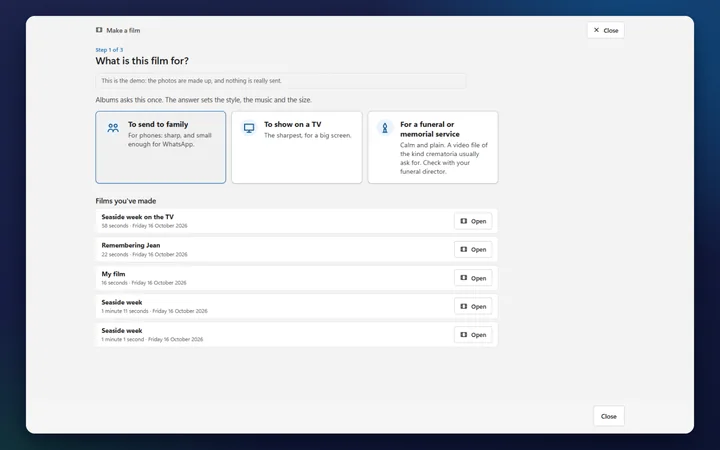Click the film icon beside Make a film
The width and height of the screenshot is (720, 450).
(x=99, y=30)
